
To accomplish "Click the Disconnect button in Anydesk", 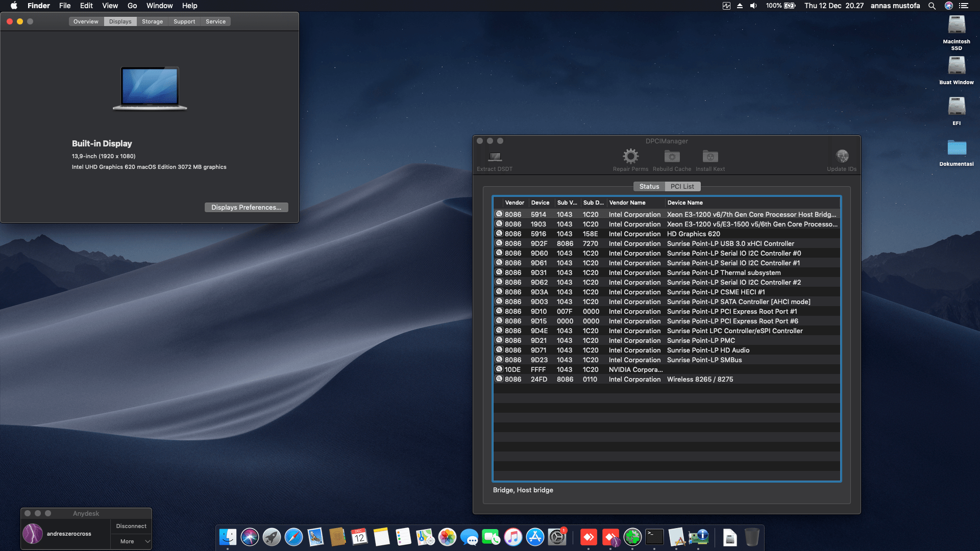I will click(131, 526).
